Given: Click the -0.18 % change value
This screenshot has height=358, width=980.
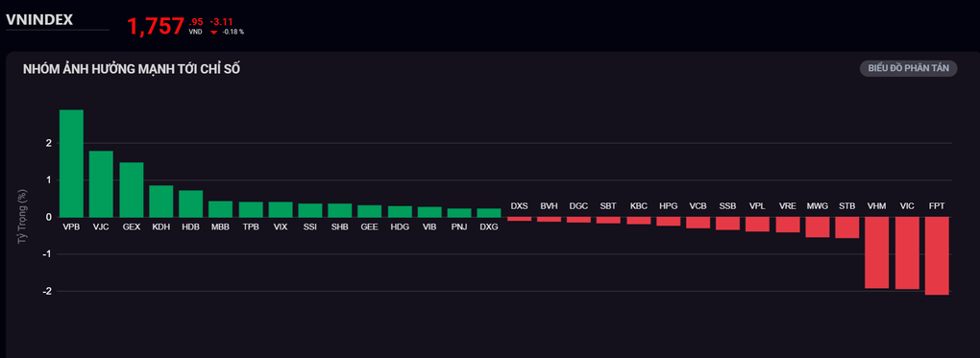Looking at the screenshot, I should point(233,32).
